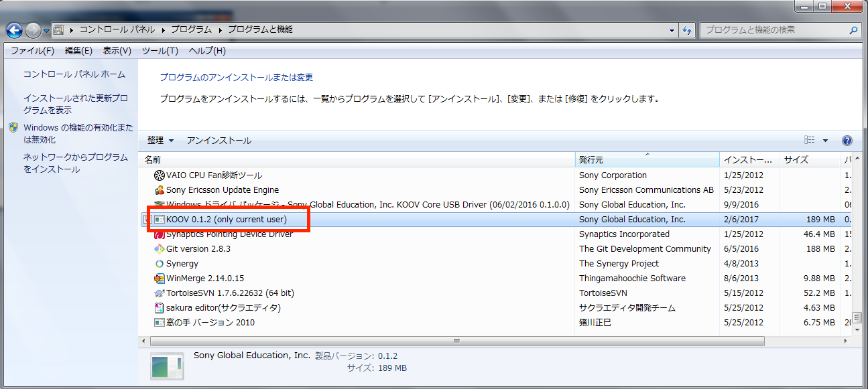Open Windows の機能の有効化または無効化 link
Image resolution: width=868 pixels, height=389 pixels.
[x=78, y=133]
